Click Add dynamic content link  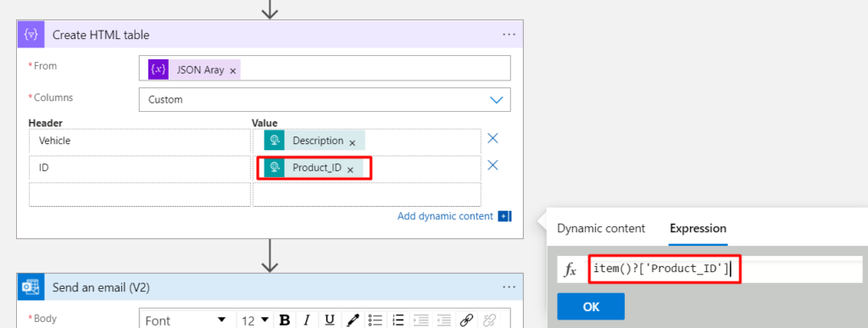click(x=445, y=216)
